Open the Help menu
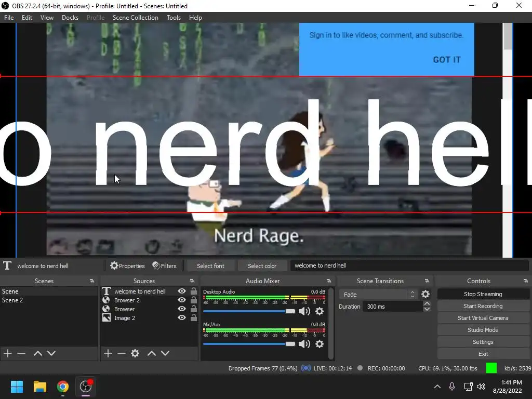The width and height of the screenshot is (532, 399). tap(195, 18)
